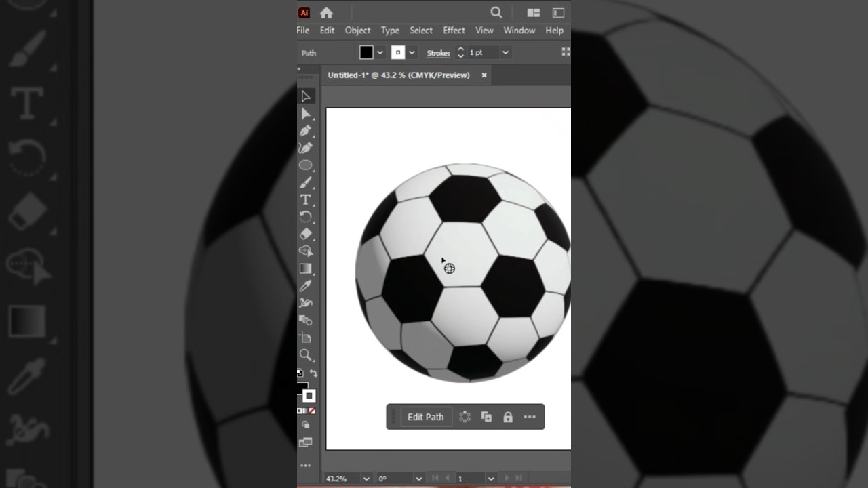Screen dimensions: 868x488
Task: Open the search magnifier in app bar
Action: click(496, 12)
